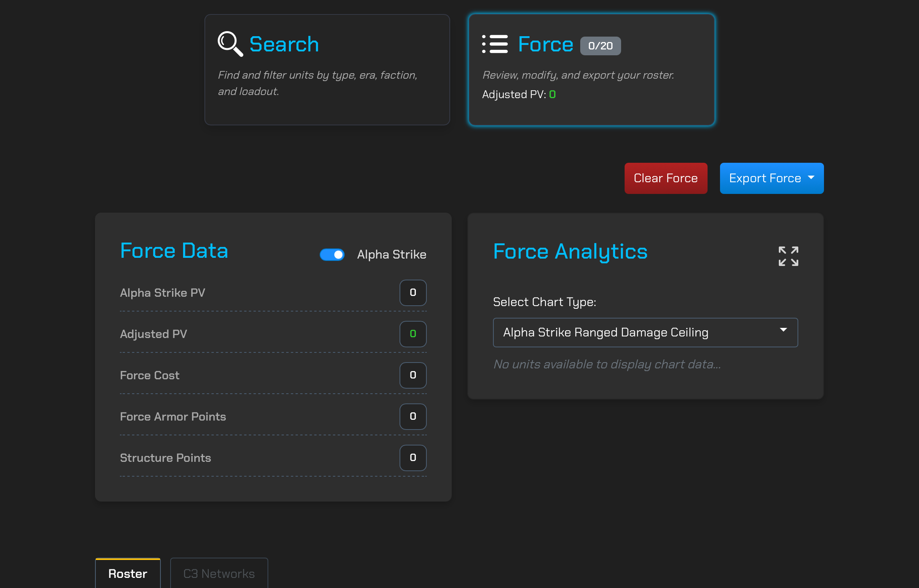Click the Search card description text
The width and height of the screenshot is (919, 588).
pos(317,83)
